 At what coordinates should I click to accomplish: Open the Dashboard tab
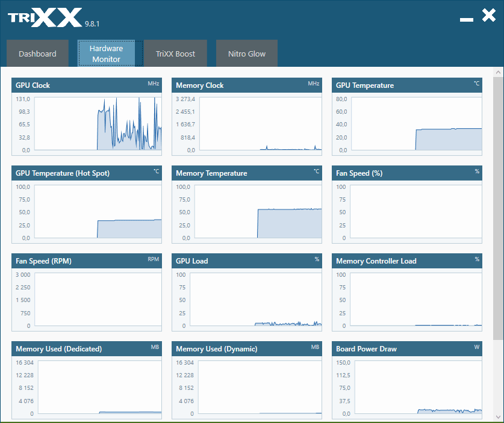37,54
